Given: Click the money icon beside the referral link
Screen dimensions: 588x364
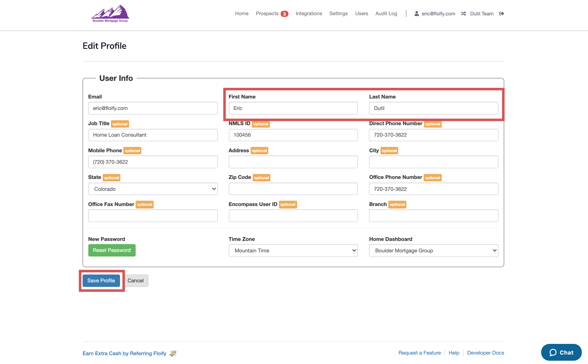Looking at the screenshot, I should pos(173,353).
